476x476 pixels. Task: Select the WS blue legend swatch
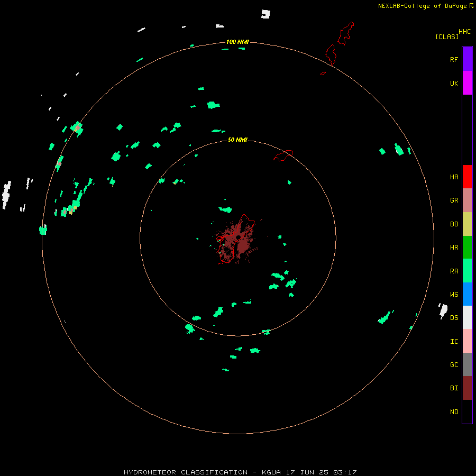(x=467, y=294)
